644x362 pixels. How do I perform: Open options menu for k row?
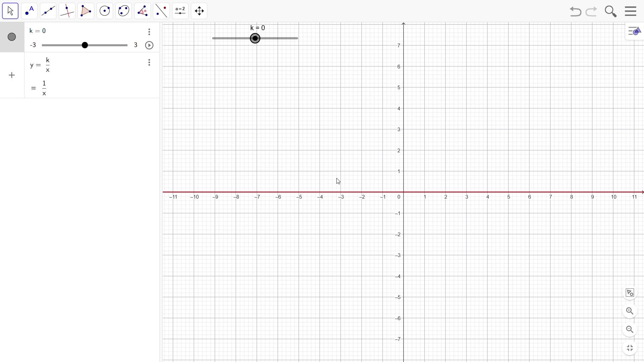(x=149, y=32)
